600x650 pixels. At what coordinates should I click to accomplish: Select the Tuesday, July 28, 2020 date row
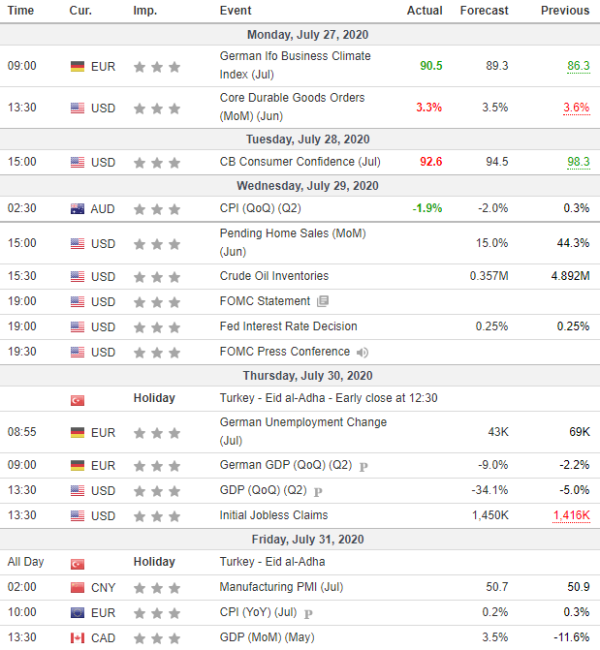tap(300, 139)
